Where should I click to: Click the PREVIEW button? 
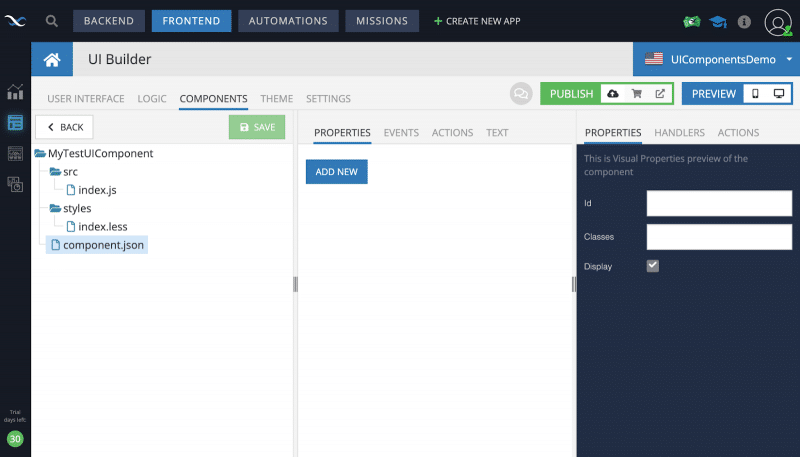[x=713, y=94]
